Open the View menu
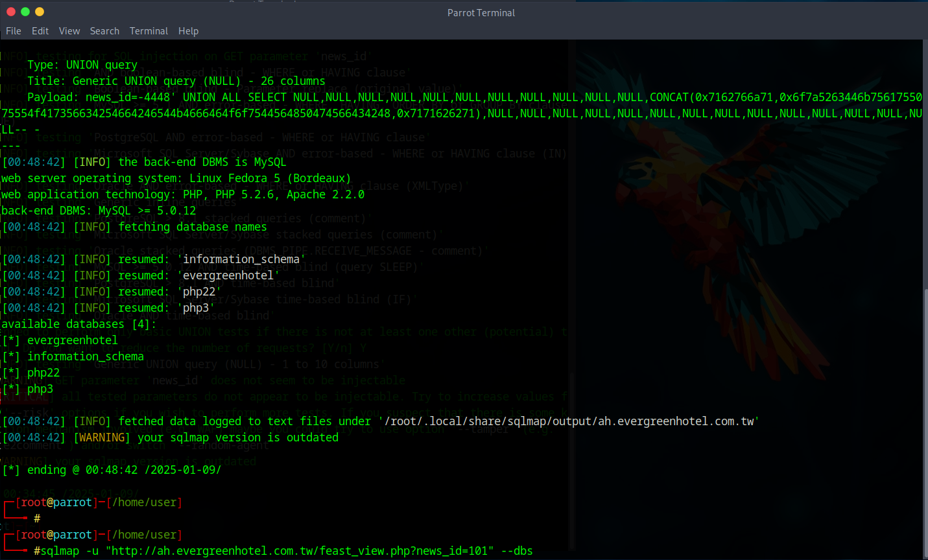 pyautogui.click(x=69, y=31)
